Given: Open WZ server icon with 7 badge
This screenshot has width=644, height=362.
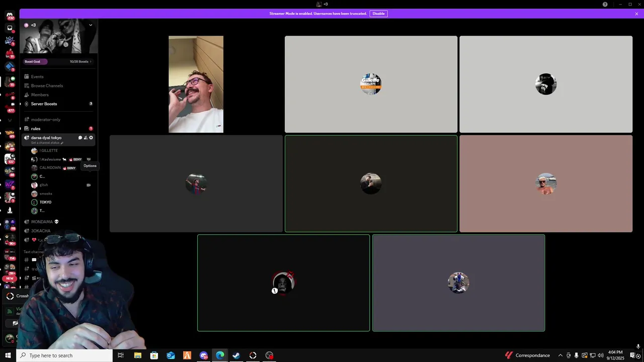Looking at the screenshot, I should tap(10, 185).
